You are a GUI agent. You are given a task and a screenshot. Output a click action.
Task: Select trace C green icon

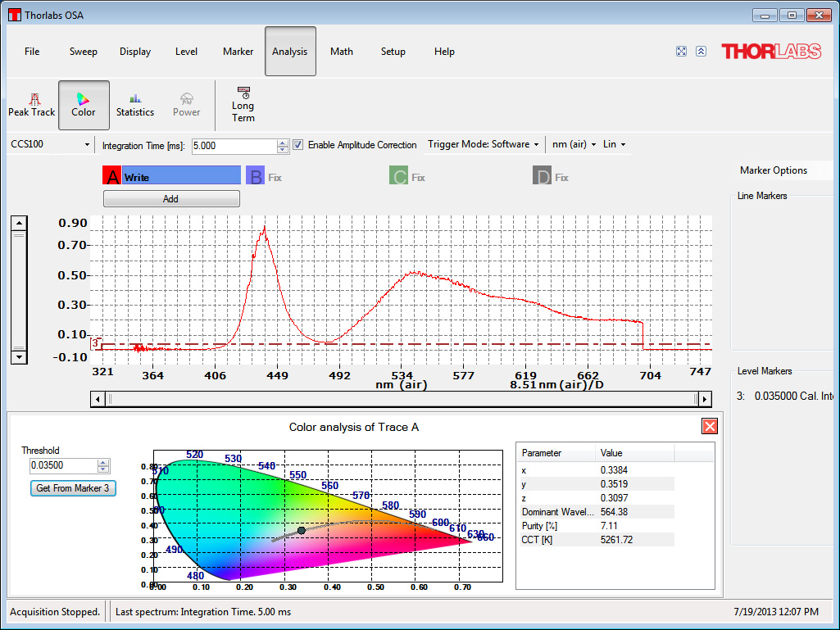[398, 175]
